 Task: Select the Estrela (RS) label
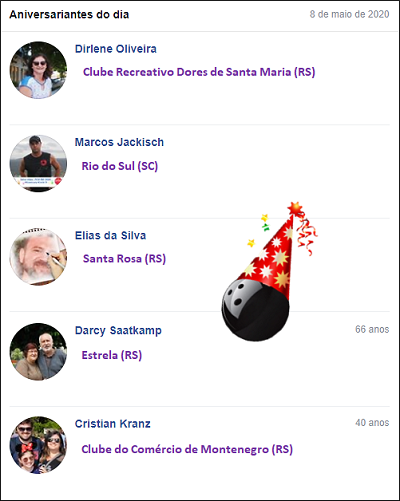tap(112, 355)
